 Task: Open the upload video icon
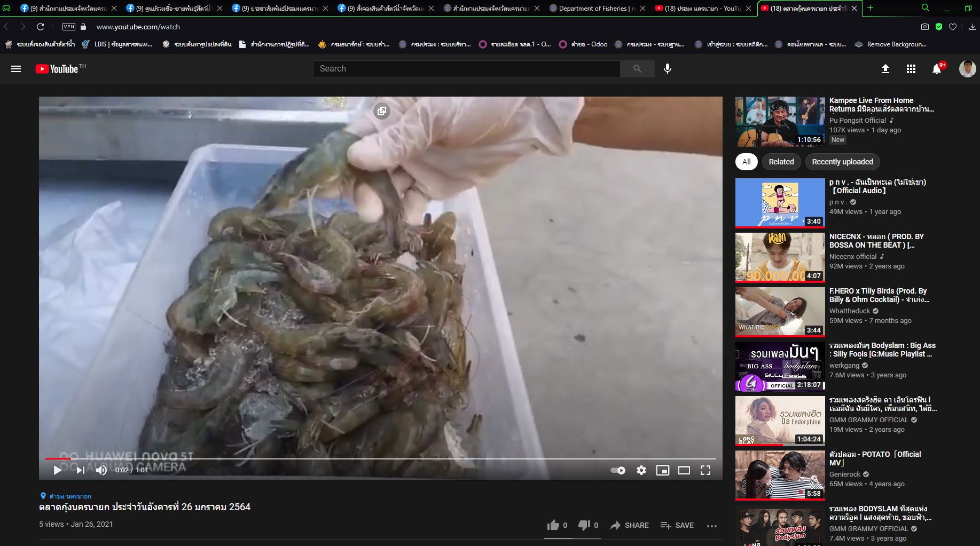pyautogui.click(x=885, y=69)
